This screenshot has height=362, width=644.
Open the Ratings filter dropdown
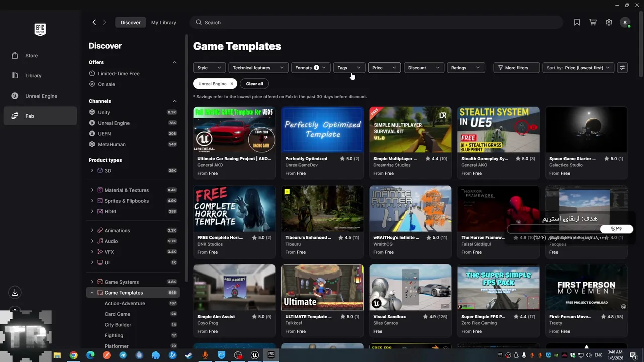click(x=465, y=68)
